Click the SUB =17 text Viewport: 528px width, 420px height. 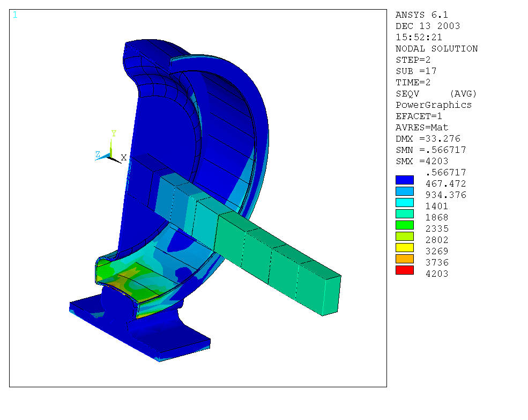416,71
